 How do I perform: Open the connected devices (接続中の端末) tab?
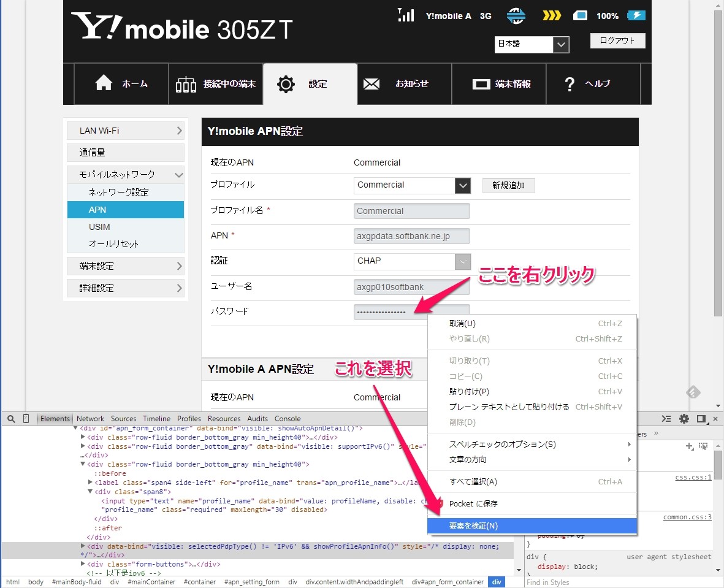[x=216, y=83]
